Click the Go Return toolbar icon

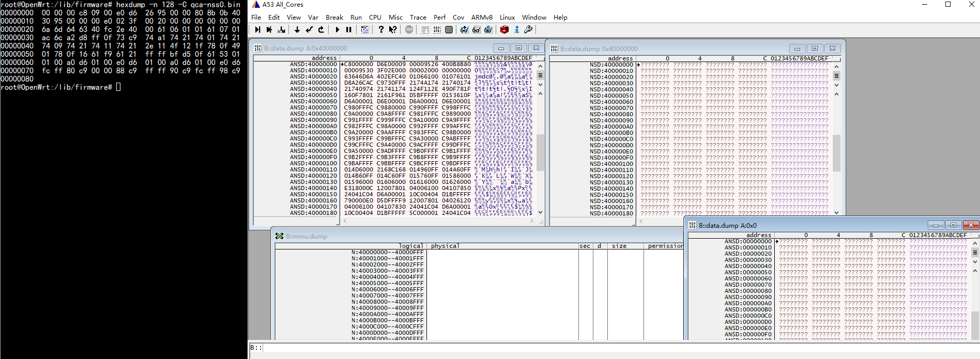coord(309,29)
